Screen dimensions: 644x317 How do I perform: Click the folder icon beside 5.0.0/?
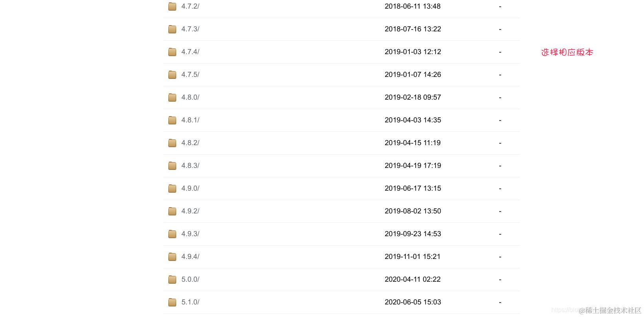pos(172,279)
